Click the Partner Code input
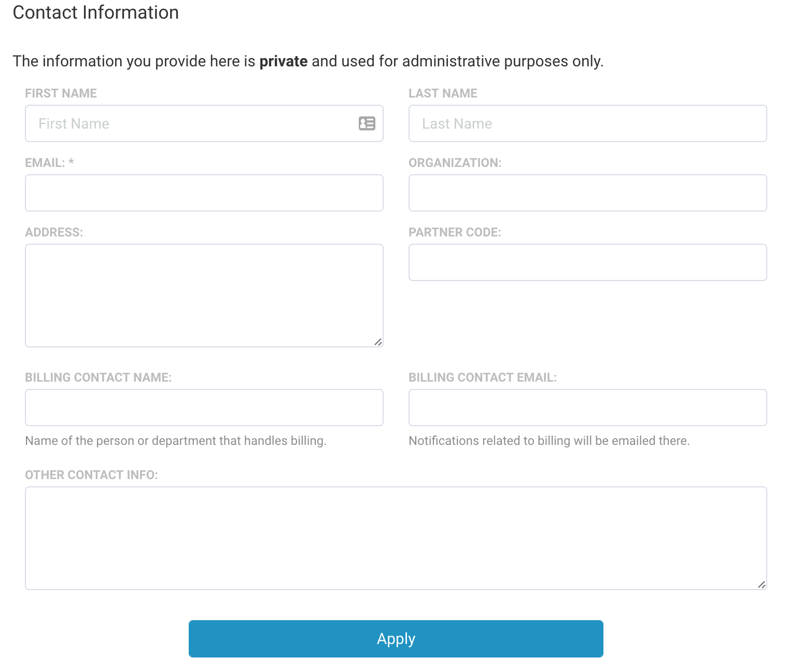The width and height of the screenshot is (788, 672). 587,262
